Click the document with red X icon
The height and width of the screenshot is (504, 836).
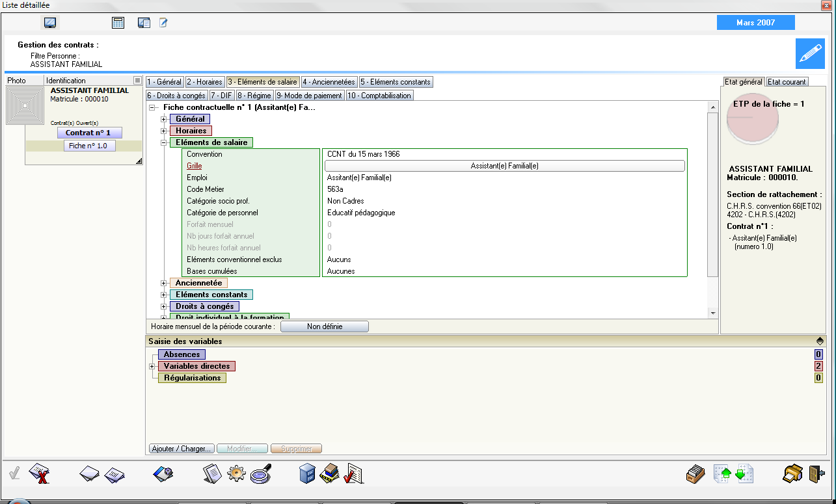click(x=40, y=473)
